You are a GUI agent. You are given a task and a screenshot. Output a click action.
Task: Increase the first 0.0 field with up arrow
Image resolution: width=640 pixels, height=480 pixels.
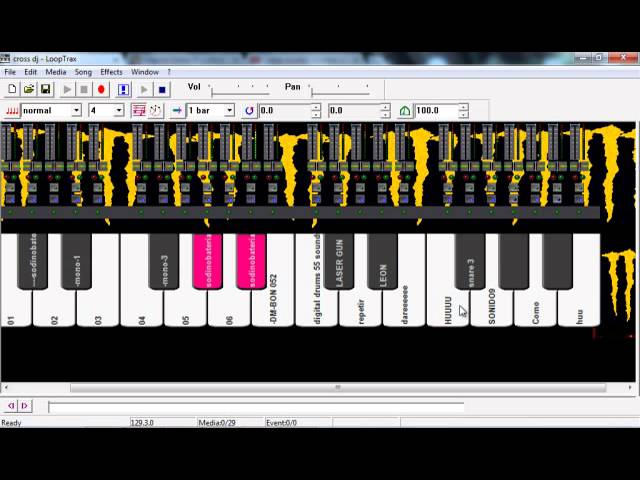pyautogui.click(x=316, y=107)
